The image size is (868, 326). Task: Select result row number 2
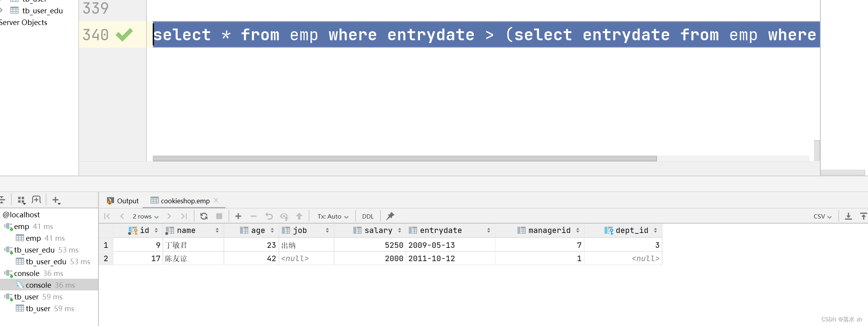click(106, 258)
